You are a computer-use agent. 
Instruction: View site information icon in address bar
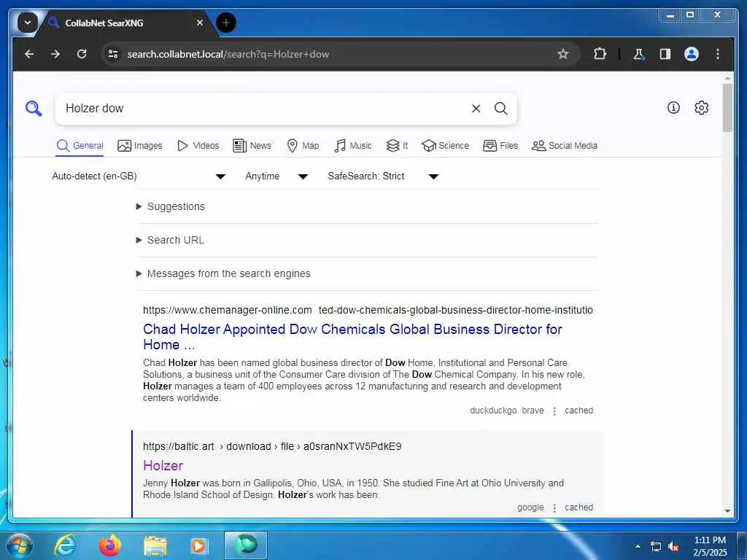click(x=113, y=54)
